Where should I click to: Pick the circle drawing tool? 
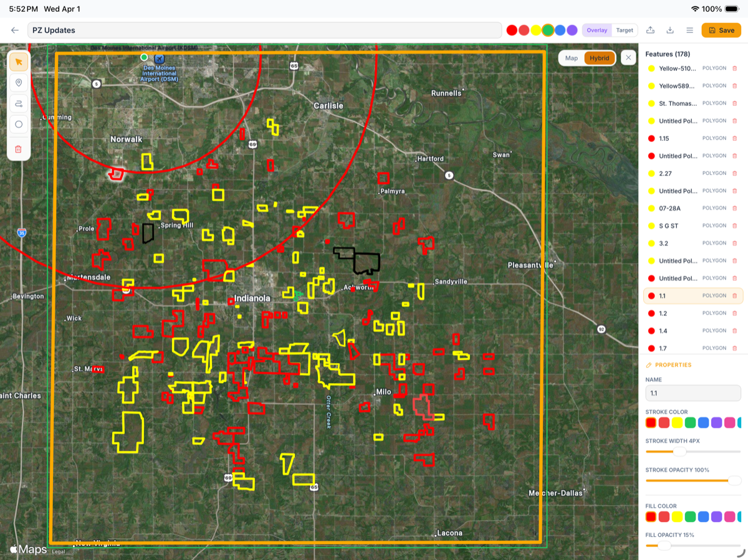tap(19, 125)
